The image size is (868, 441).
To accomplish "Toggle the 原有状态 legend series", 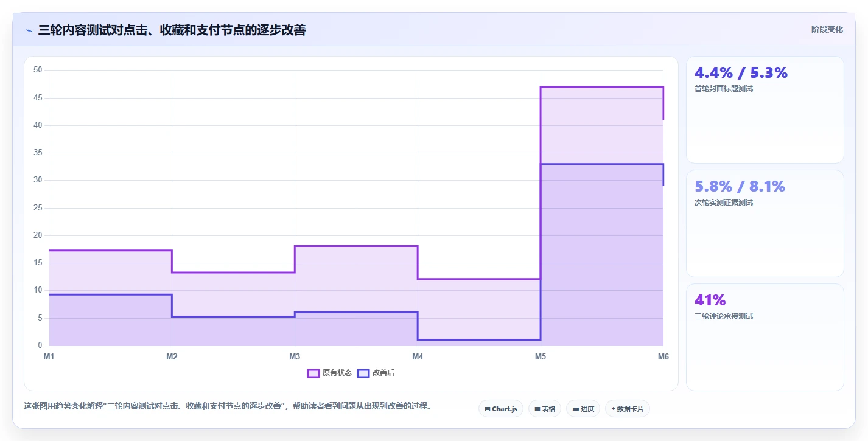I will click(329, 373).
